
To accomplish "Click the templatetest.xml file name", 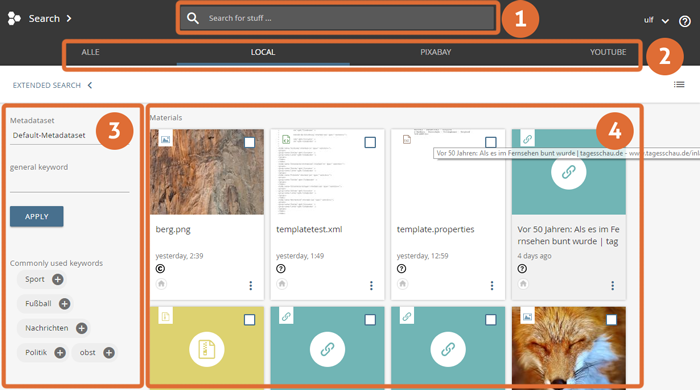I will pos(309,229).
